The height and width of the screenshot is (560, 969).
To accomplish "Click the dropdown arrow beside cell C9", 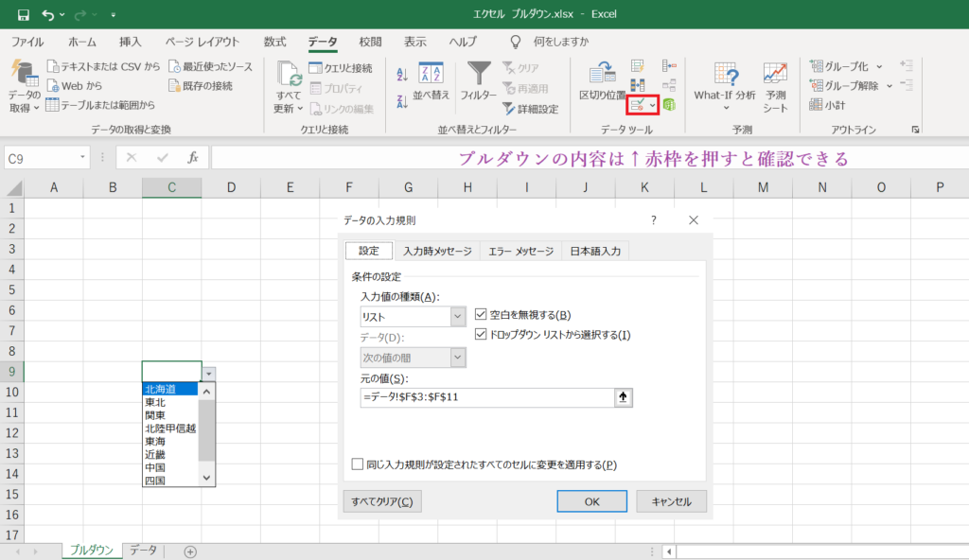I will (209, 374).
